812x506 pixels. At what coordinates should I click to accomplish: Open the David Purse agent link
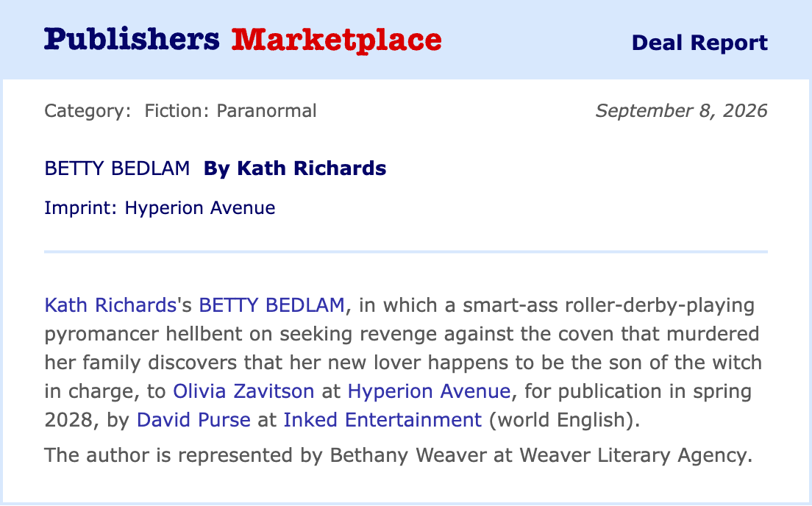[x=193, y=419]
